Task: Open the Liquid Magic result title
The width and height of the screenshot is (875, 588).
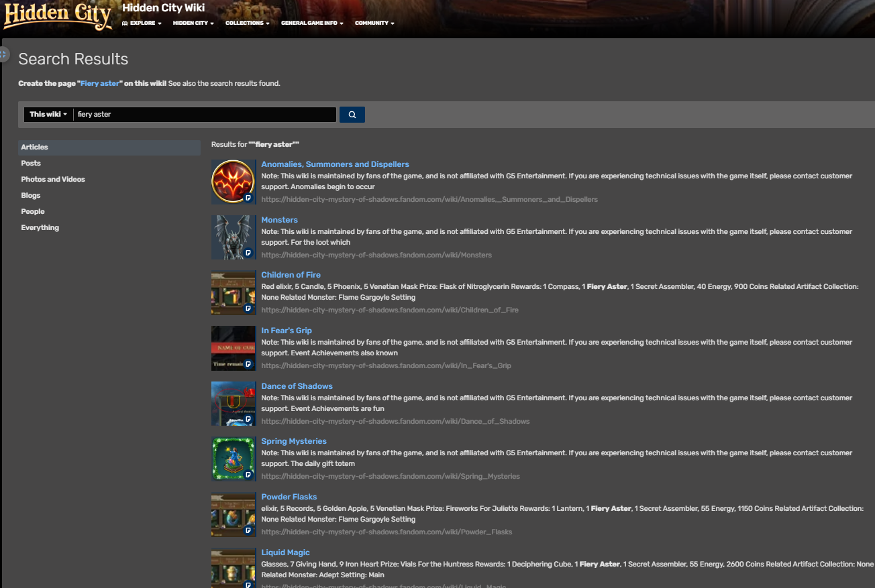Action: point(285,552)
